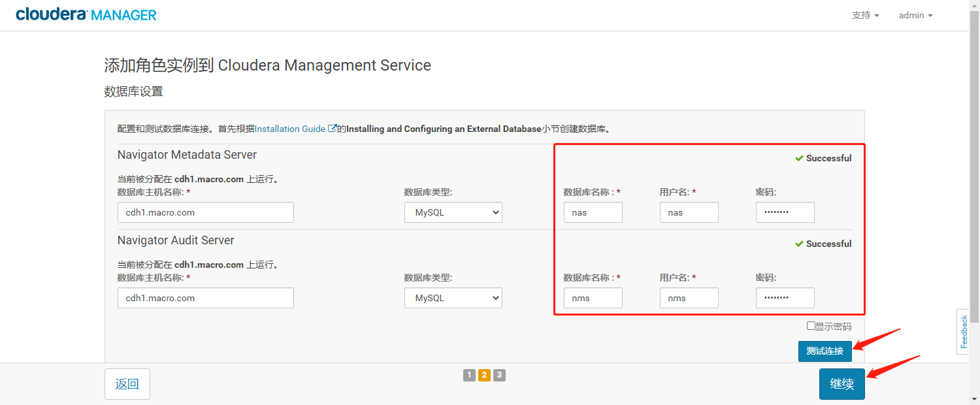Click Successful status for Navigator Audit Server
Screen dimensions: 980x405
coord(823,244)
